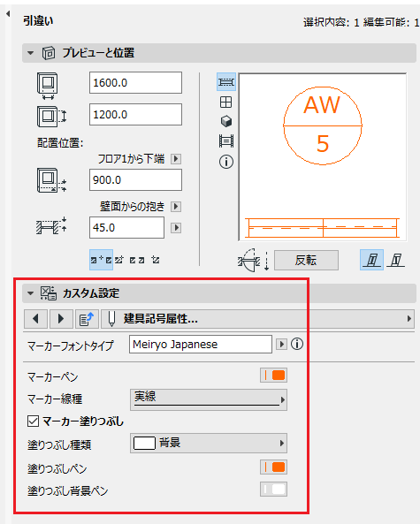
Task: Open the arrow beside the 45.0 field
Action: click(176, 228)
